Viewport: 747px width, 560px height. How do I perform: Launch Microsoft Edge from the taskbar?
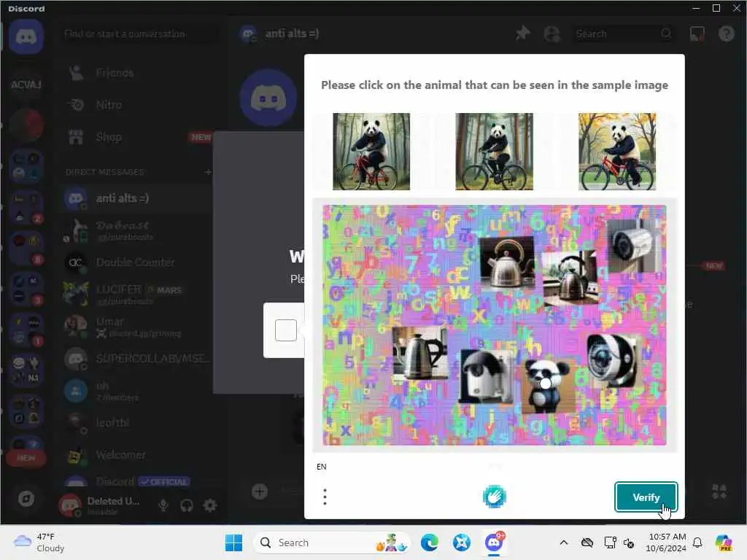(429, 542)
